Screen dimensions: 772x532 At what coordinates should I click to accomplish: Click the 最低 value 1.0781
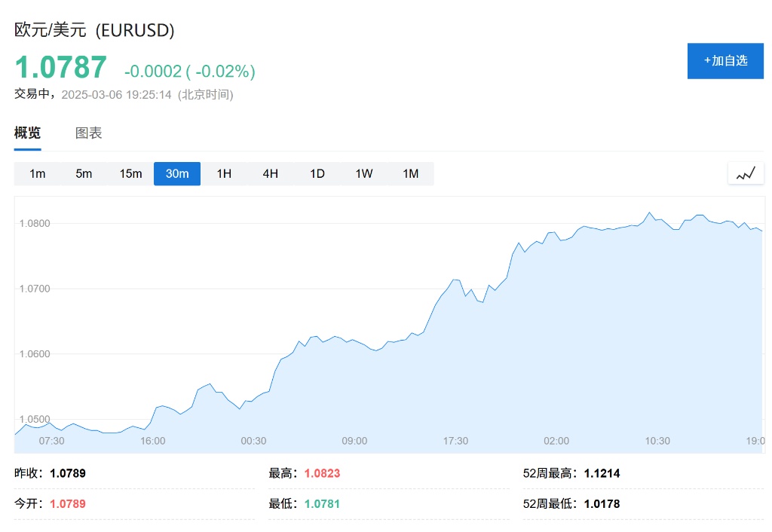pos(322,503)
